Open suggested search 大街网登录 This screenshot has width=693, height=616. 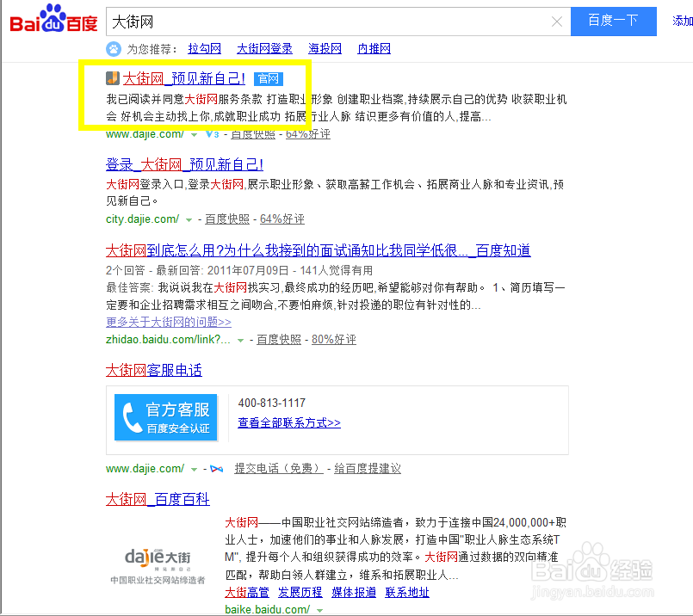click(x=264, y=48)
